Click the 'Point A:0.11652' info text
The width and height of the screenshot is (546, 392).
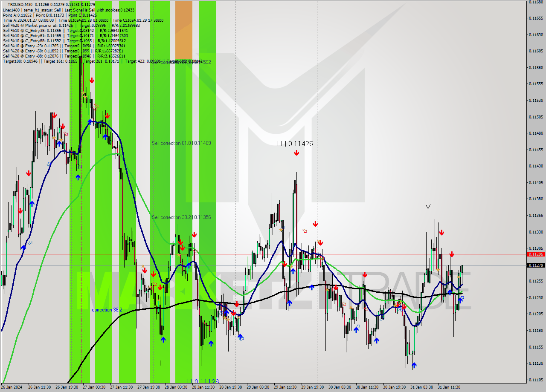(17, 15)
